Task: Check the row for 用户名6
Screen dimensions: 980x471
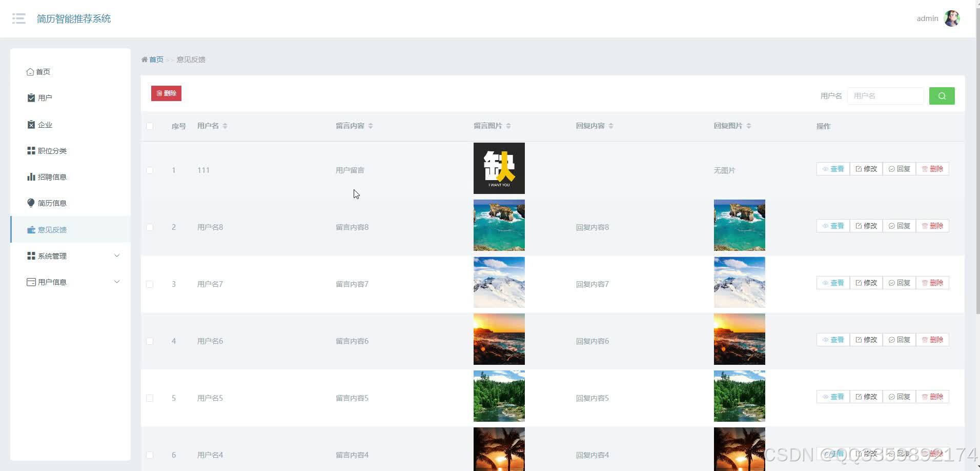Action: [x=150, y=341]
